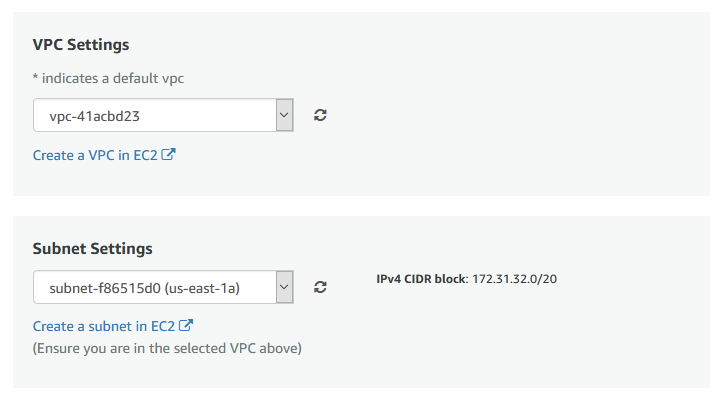This screenshot has height=397, width=724.
Task: Refresh the VPC list
Action: [x=320, y=115]
